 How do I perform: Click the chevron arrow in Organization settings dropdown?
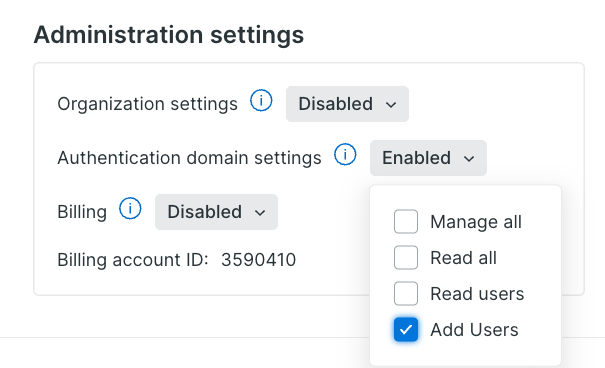(x=391, y=105)
